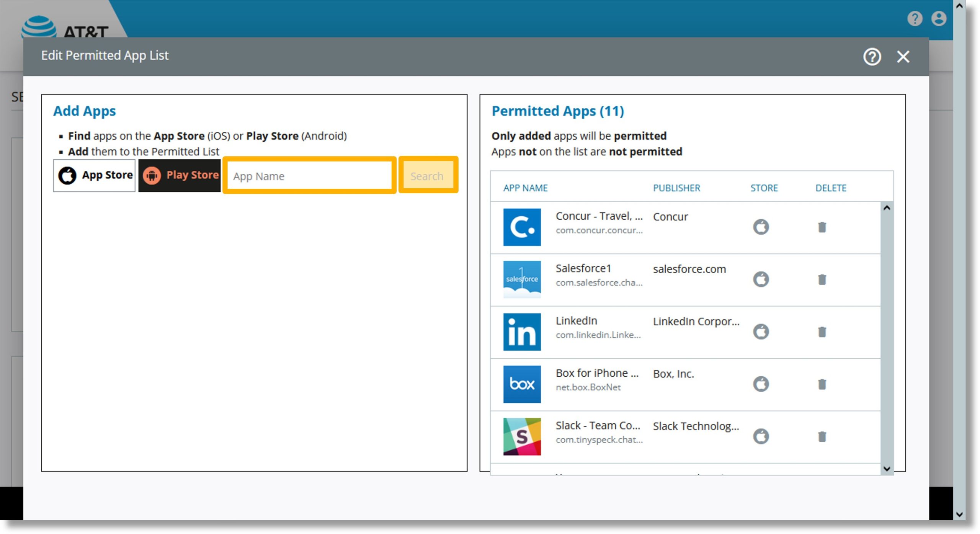The image size is (980, 534).
Task: Open the Slack app icon thumbnail
Action: coord(522,437)
